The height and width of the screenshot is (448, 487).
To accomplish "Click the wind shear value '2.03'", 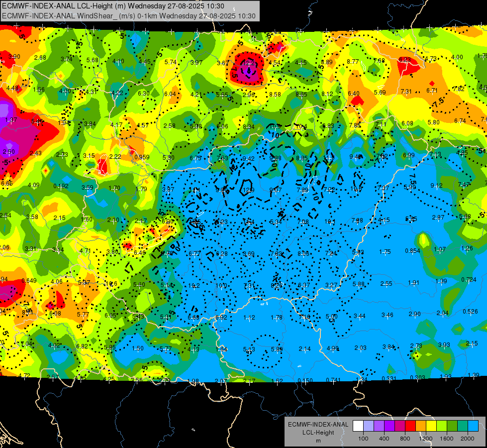I will pyautogui.click(x=361, y=347).
